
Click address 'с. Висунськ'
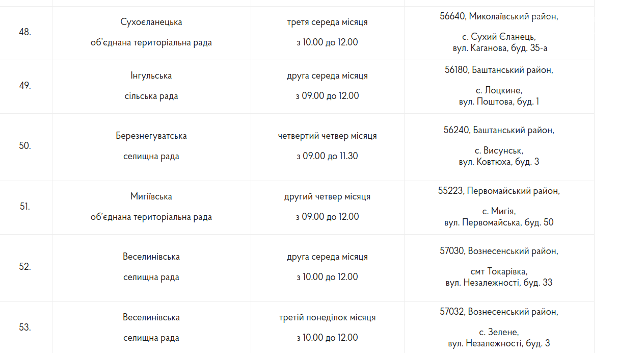tap(499, 151)
